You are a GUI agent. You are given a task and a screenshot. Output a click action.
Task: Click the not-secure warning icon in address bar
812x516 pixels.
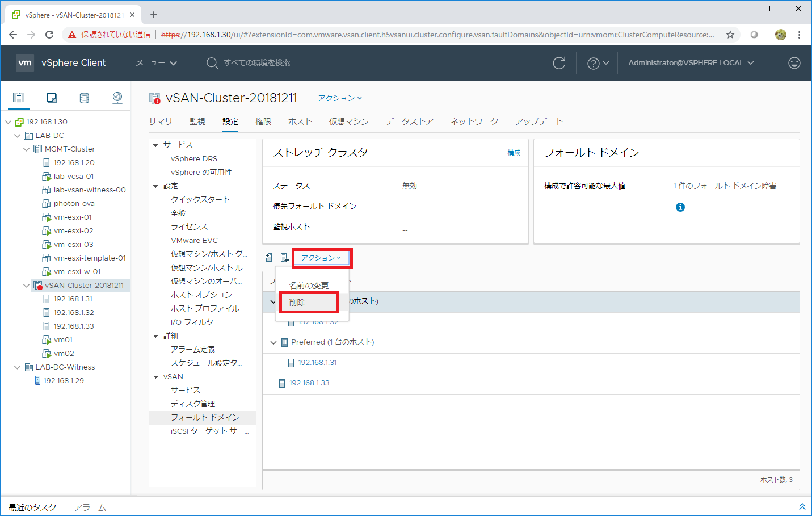coord(72,35)
